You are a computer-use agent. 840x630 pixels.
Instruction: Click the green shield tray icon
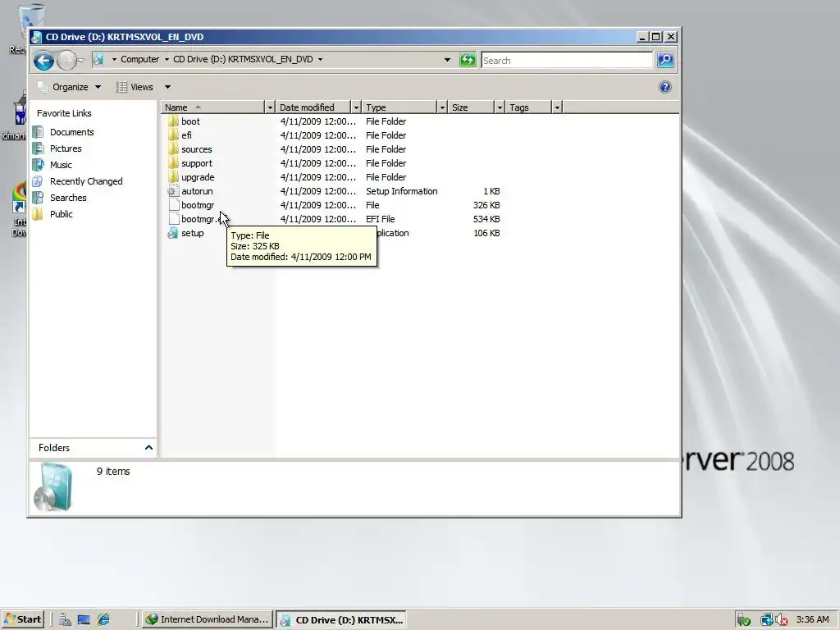[743, 620]
